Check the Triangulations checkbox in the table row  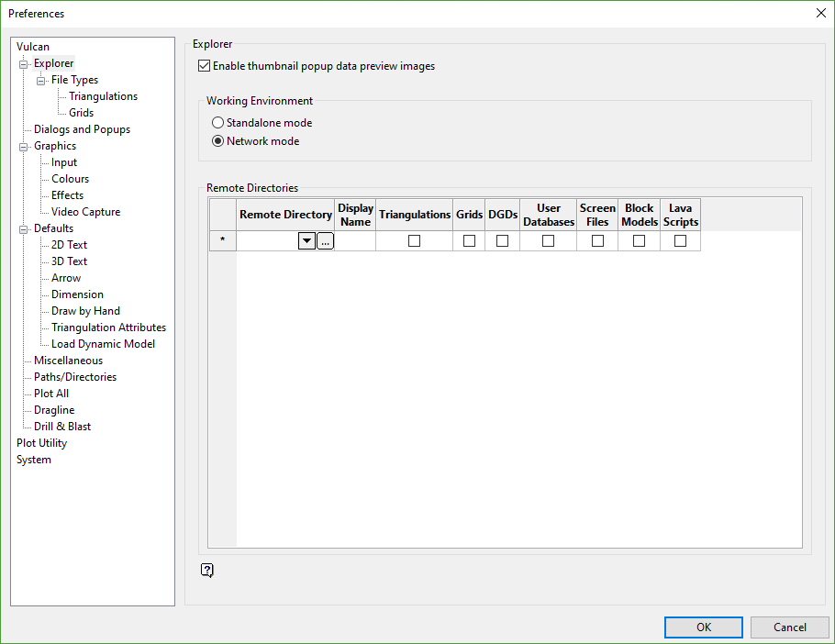tap(415, 241)
